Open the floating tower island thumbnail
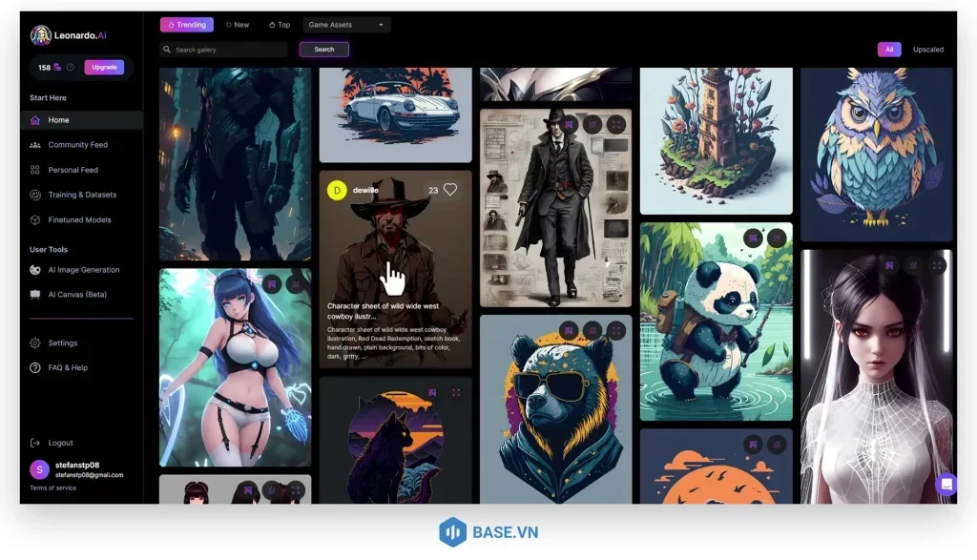 (716, 141)
